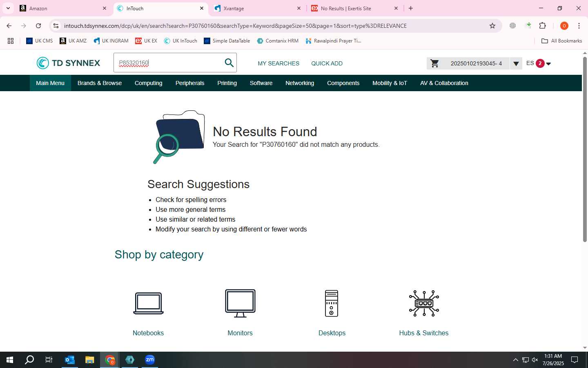Image resolution: width=588 pixels, height=368 pixels.
Task: Click the Monitors category link
Action: 240,333
